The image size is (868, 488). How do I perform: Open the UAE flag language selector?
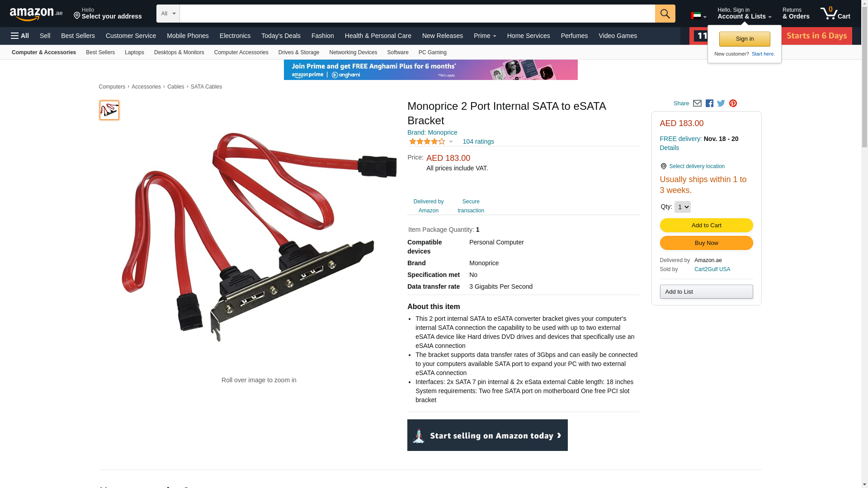pyautogui.click(x=698, y=16)
